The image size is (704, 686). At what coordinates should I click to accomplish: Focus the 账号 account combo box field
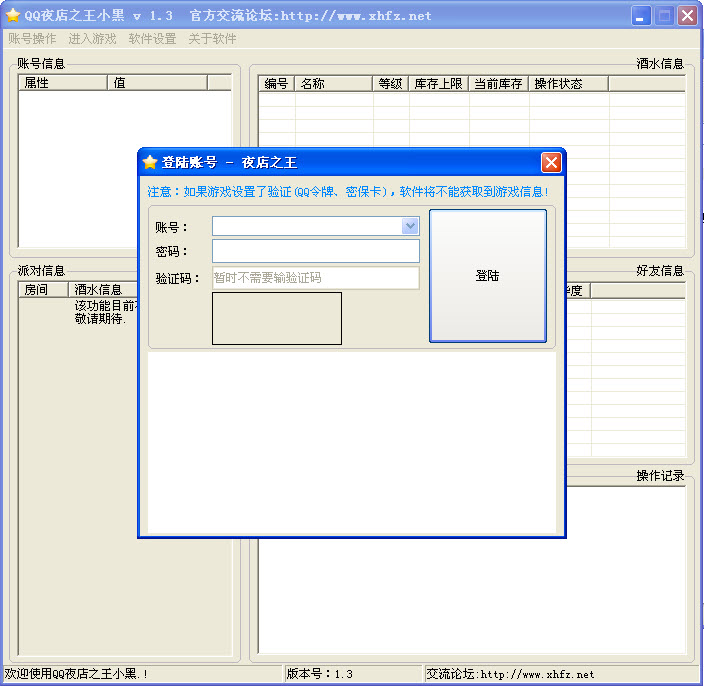316,226
